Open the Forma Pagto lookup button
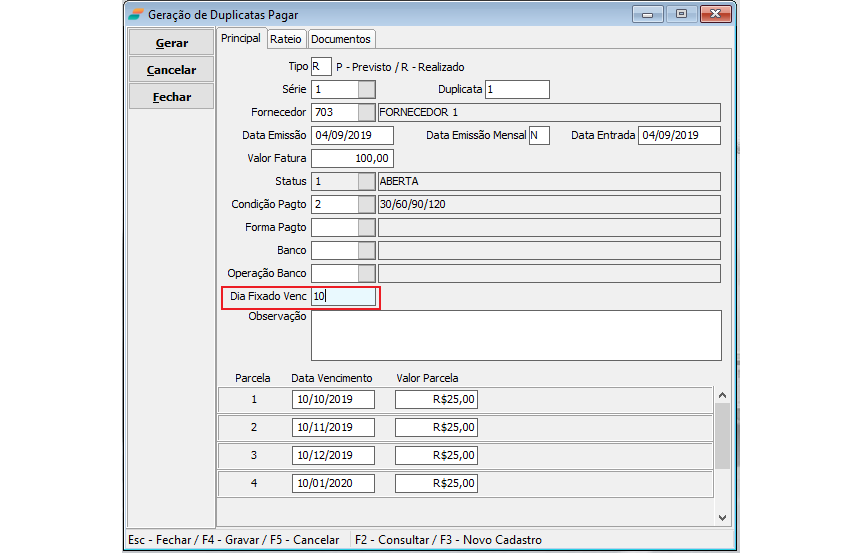This screenshot has height=553, width=862. pos(367,227)
